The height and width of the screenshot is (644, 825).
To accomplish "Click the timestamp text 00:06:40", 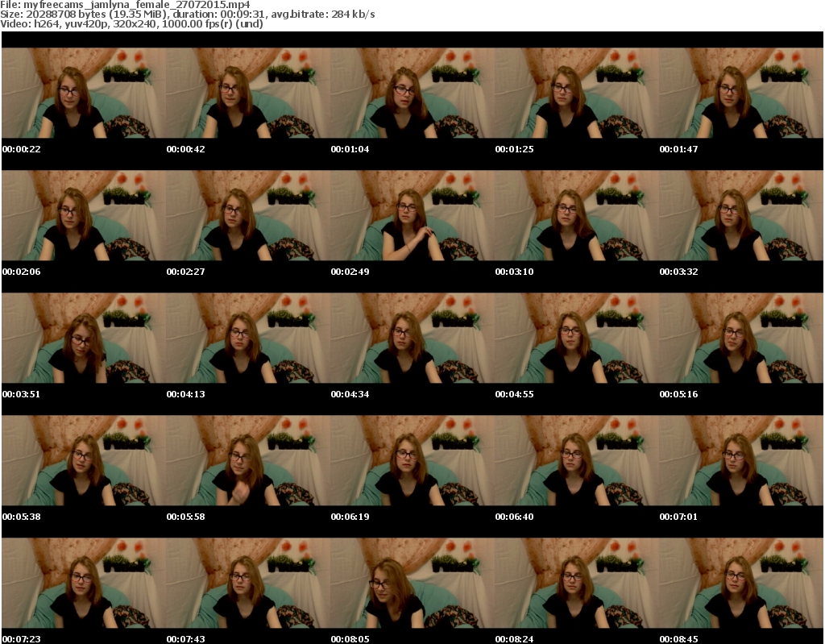I will 514,517.
